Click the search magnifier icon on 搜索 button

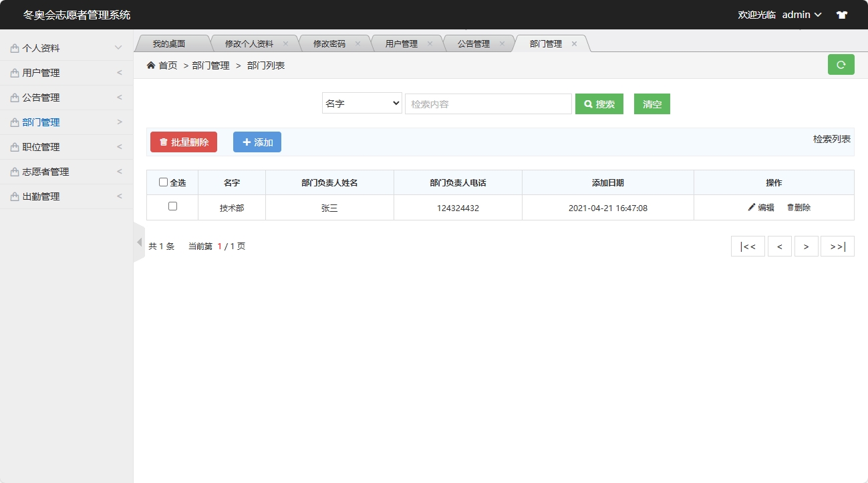pyautogui.click(x=587, y=104)
